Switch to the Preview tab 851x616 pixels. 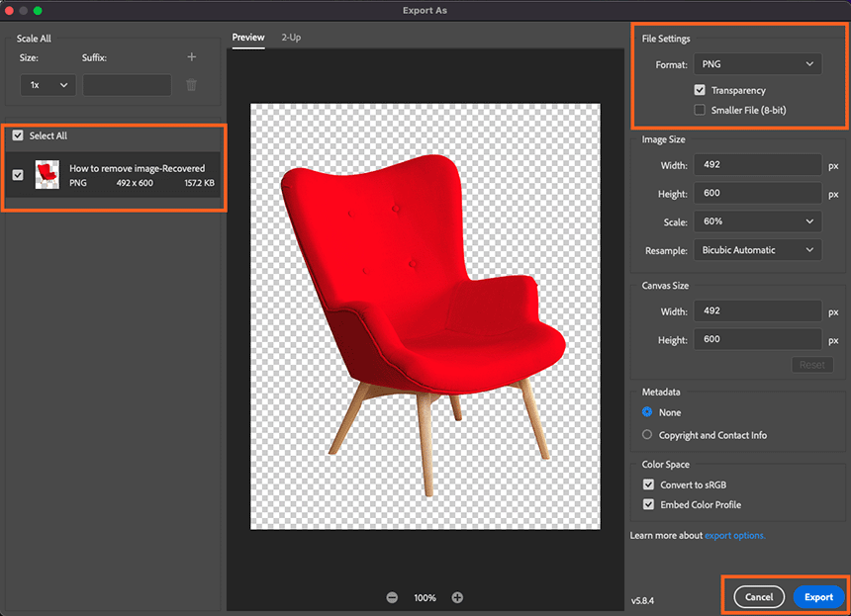pos(248,38)
